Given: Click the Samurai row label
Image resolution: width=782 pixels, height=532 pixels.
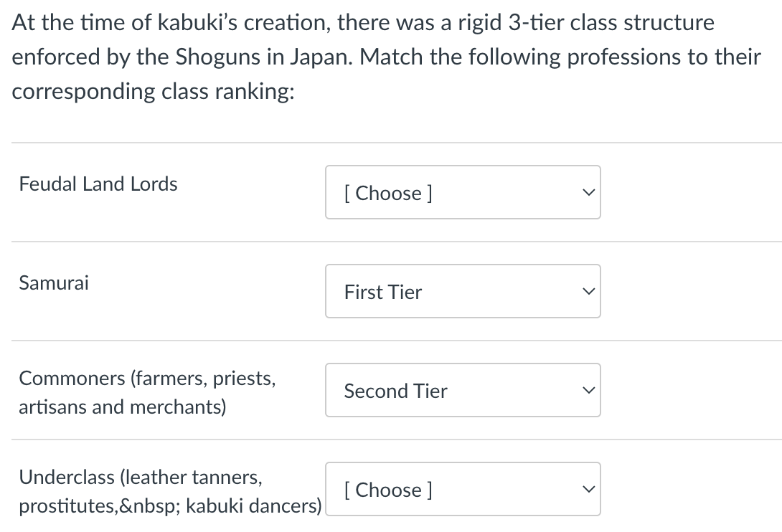Looking at the screenshot, I should click(53, 283).
